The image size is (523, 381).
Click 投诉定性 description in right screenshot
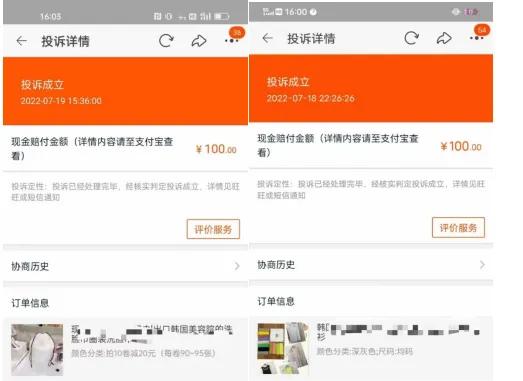point(371,189)
